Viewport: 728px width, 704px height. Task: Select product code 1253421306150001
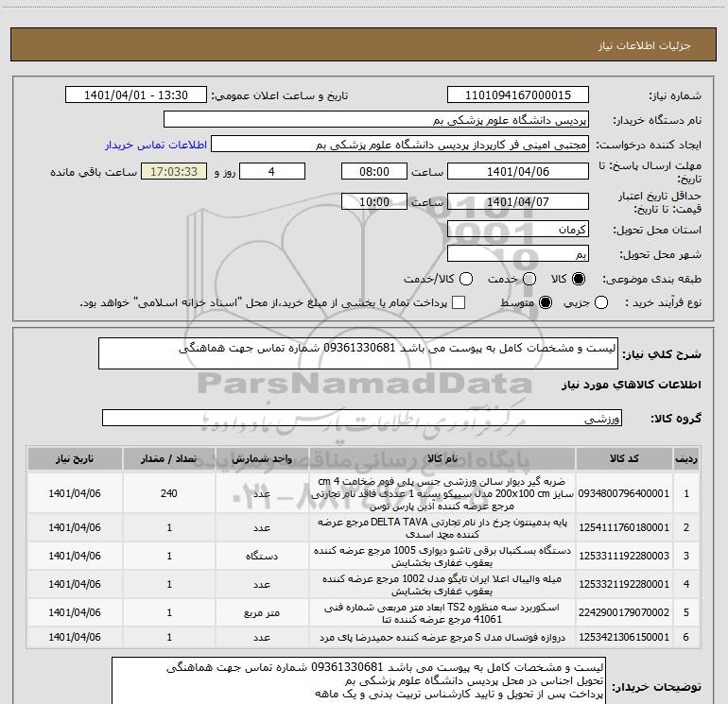(x=624, y=637)
